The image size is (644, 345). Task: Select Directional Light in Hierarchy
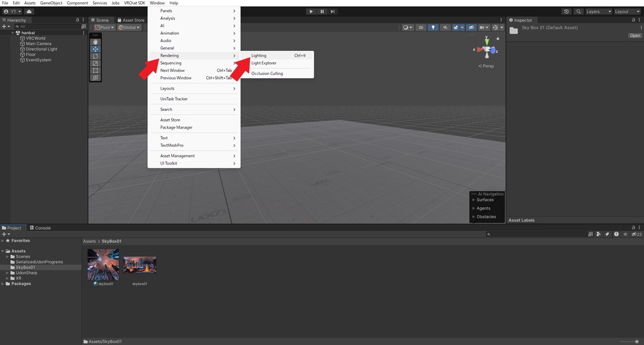(x=42, y=49)
